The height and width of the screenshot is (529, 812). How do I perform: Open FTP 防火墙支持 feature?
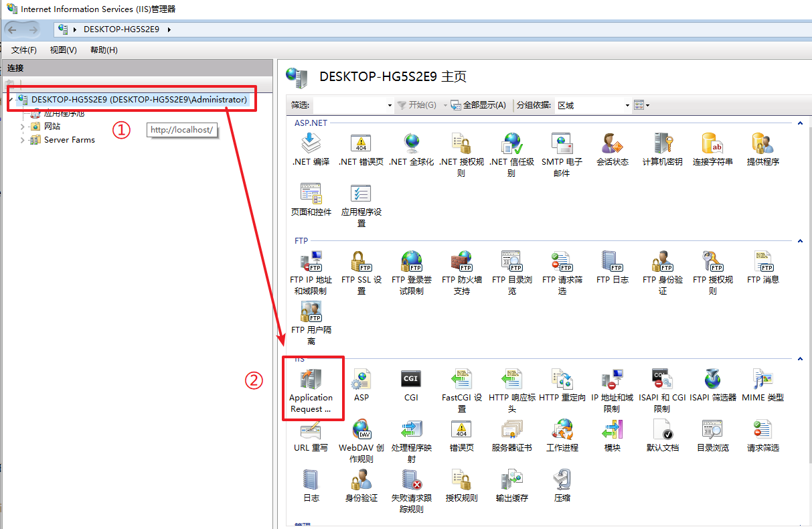click(x=462, y=273)
